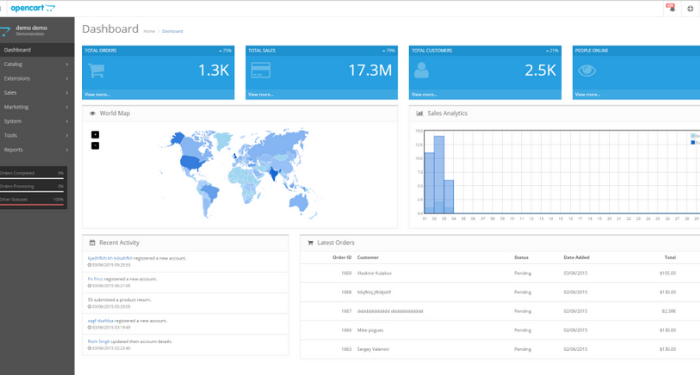
Task: Expand the Tools submenu chevron
Action: [x=67, y=136]
